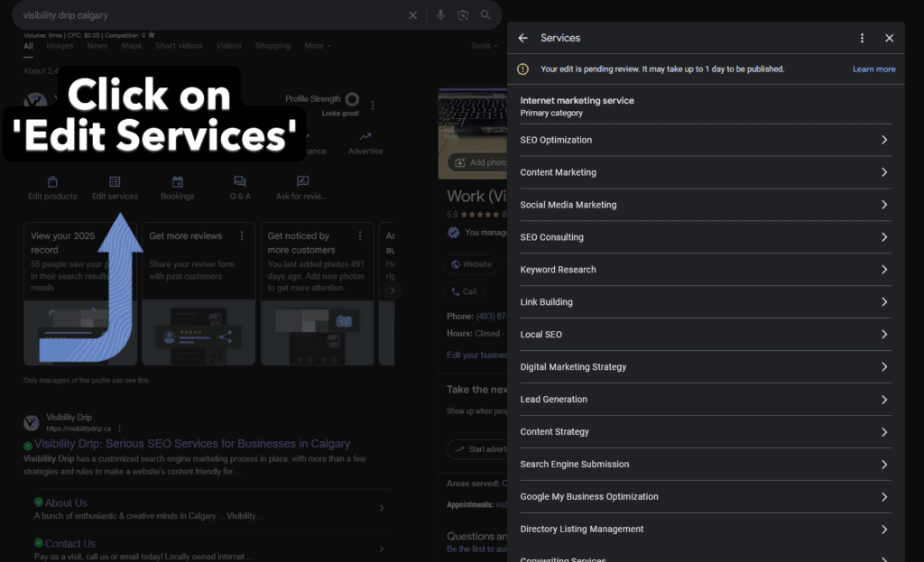This screenshot has width=924, height=562.
Task: Click the Edit services icon
Action: click(115, 181)
